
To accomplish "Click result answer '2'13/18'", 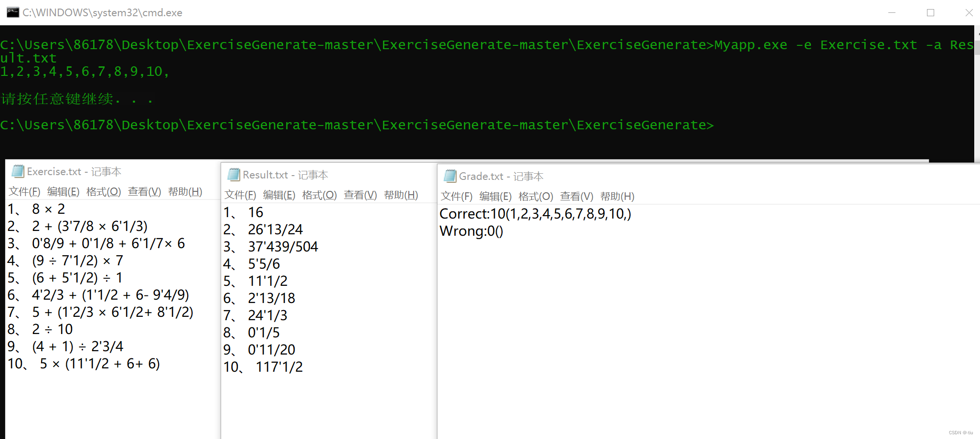I will [x=272, y=298].
